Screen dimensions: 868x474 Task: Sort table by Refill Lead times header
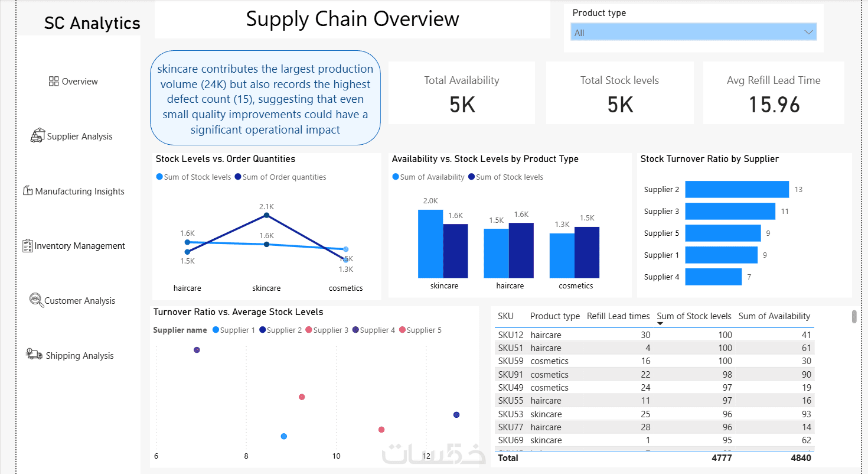coord(618,316)
